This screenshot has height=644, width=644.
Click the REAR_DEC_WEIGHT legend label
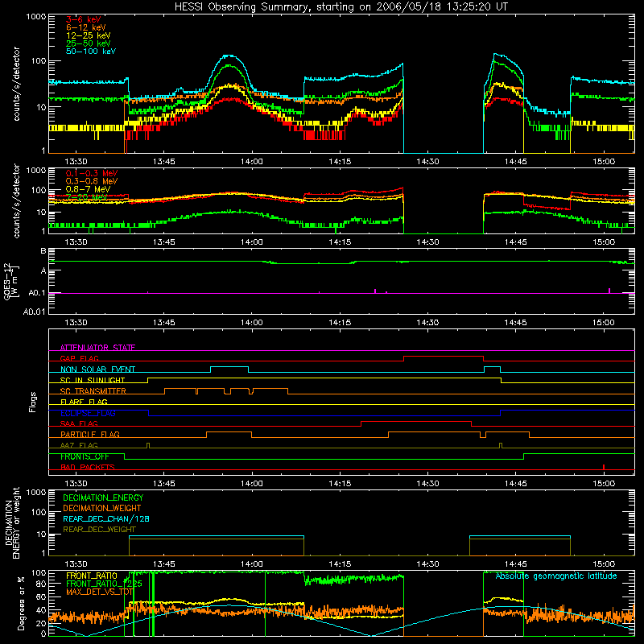pyautogui.click(x=99, y=530)
